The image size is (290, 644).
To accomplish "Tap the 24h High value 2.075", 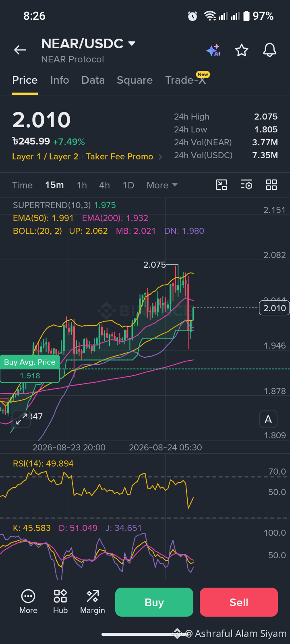I will [266, 117].
